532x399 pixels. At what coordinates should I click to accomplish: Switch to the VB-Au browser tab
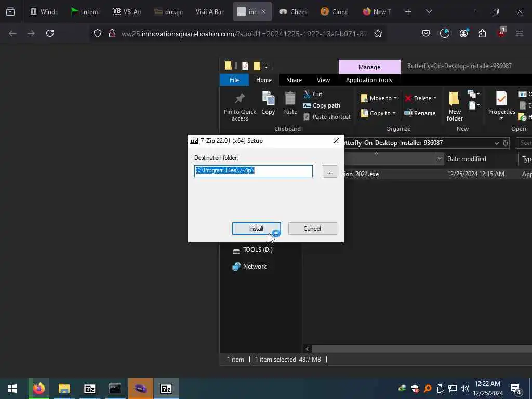127,12
